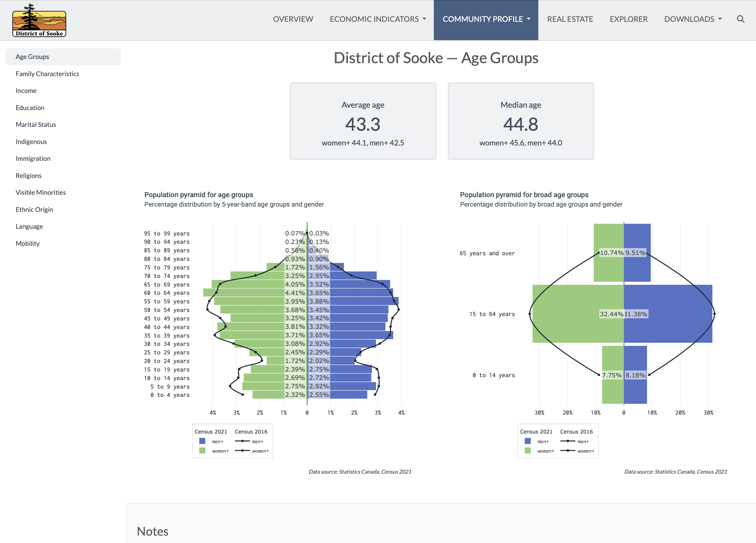Go to the Overview page
The image size is (756, 543).
click(x=293, y=19)
